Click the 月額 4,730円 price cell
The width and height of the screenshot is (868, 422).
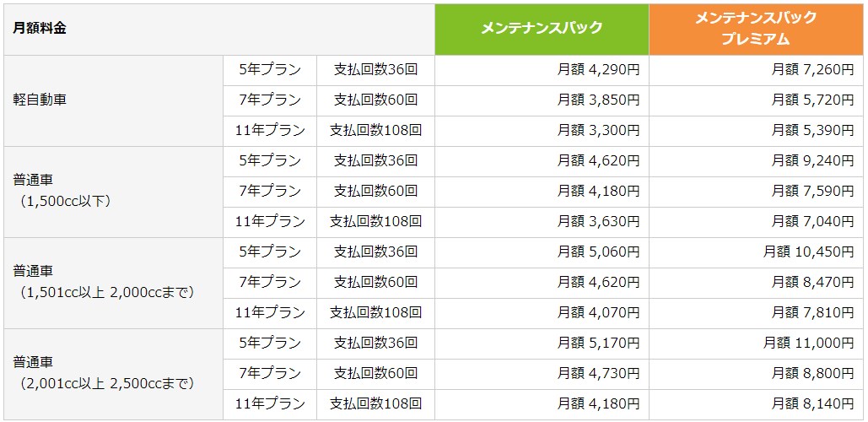599,373
